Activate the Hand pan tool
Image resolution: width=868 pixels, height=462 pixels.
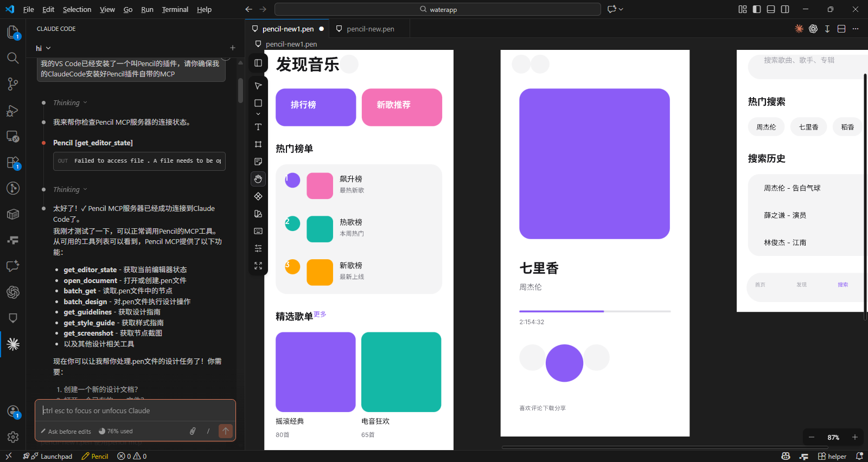tap(258, 179)
